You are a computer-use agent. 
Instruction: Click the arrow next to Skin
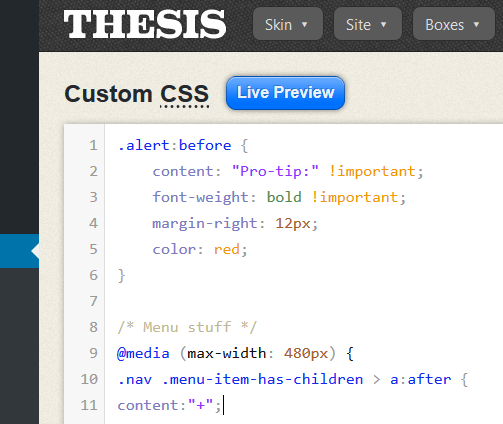[x=304, y=24]
